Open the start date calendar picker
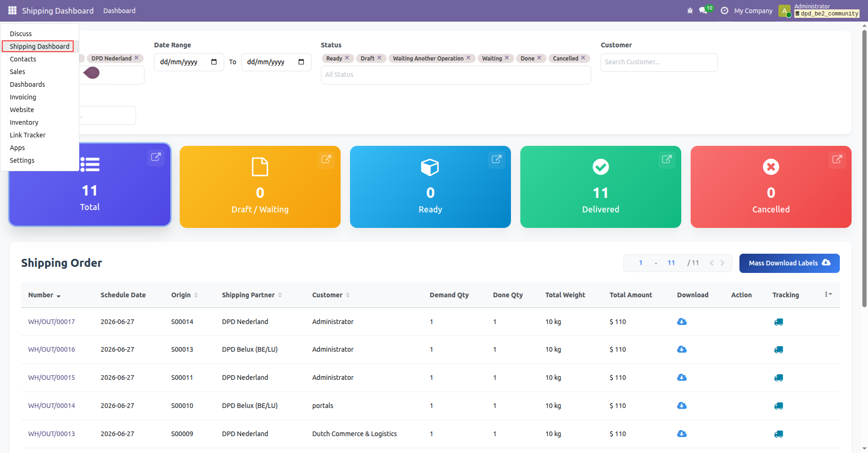 [x=214, y=62]
